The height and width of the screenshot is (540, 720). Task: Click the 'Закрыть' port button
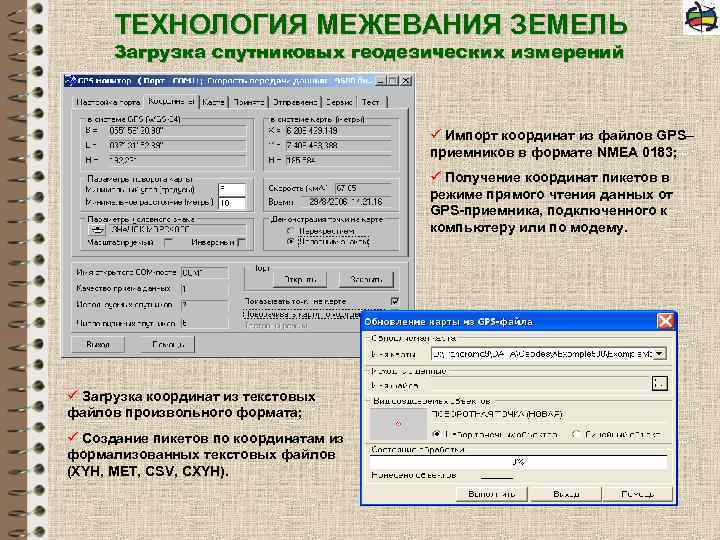[366, 279]
